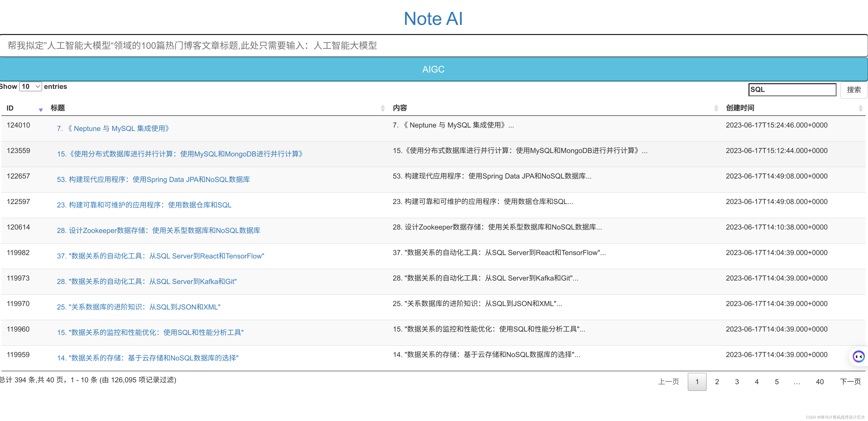
Task: Click the article topic prompt input box
Action: point(433,46)
